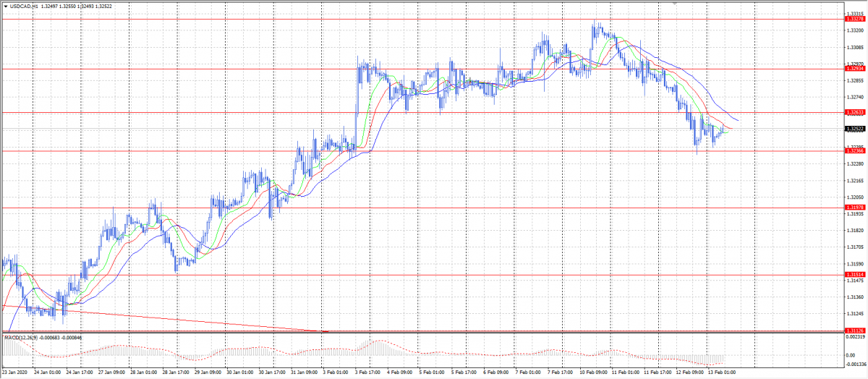
Task: Click the small arrow before USDCAD,H1 title
Action: [x=5, y=6]
